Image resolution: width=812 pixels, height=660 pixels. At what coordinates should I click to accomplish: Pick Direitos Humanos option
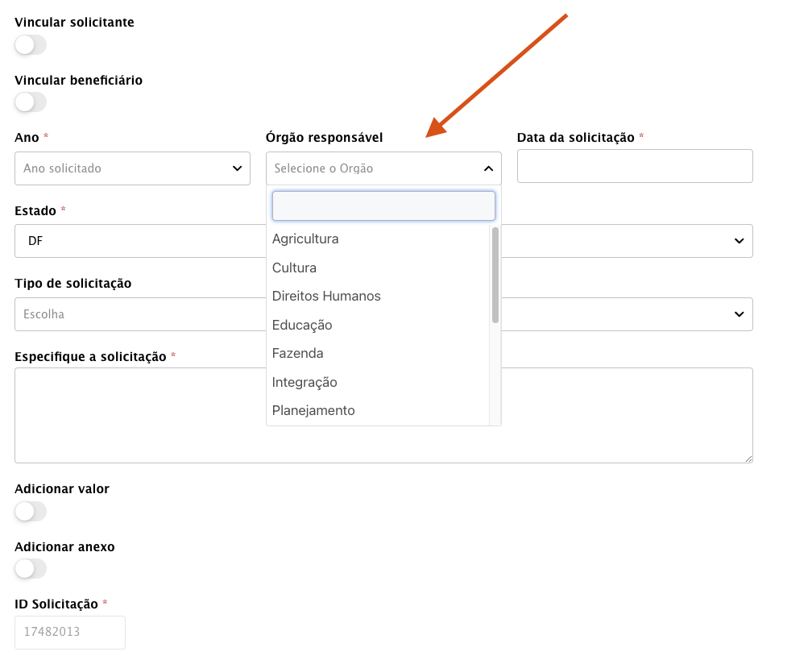[x=326, y=297]
